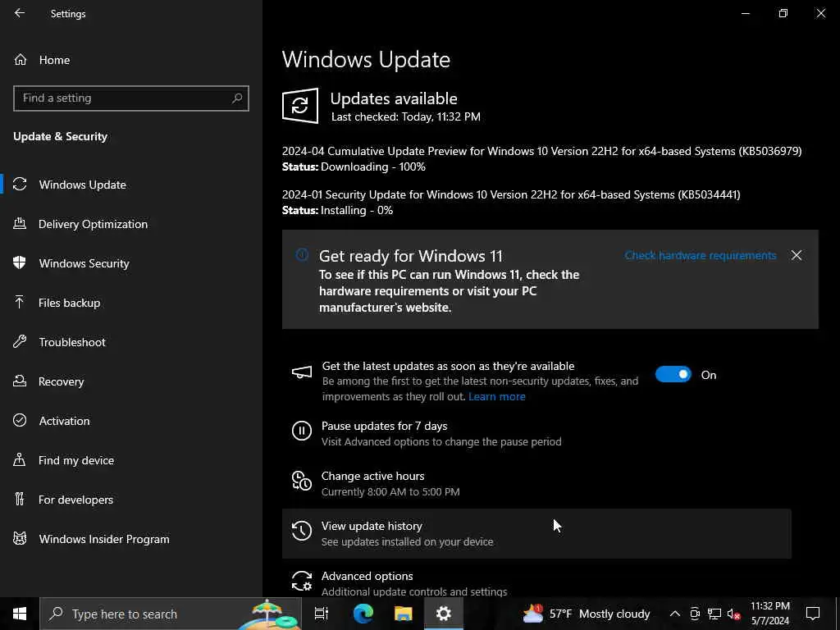
Task: Open File Explorer from the taskbar
Action: coord(404,614)
